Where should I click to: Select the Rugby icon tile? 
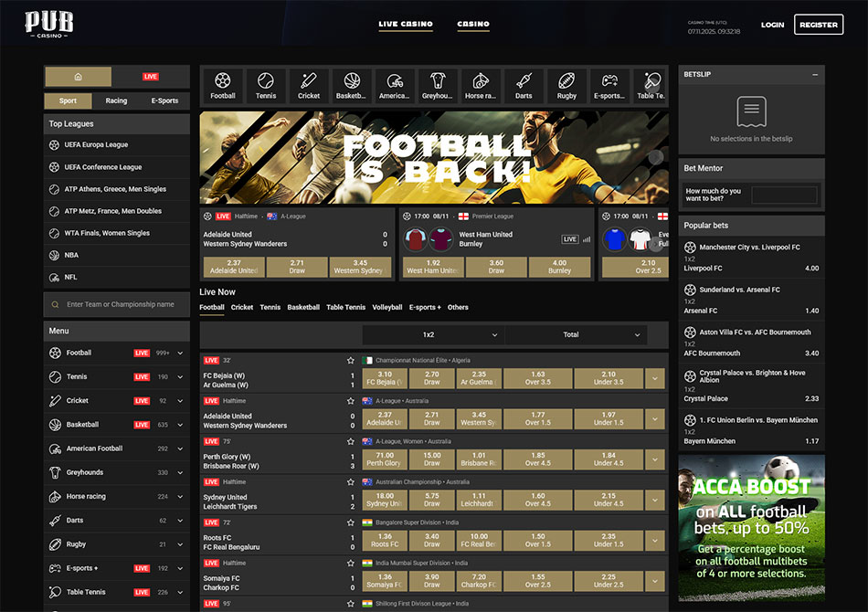566,86
